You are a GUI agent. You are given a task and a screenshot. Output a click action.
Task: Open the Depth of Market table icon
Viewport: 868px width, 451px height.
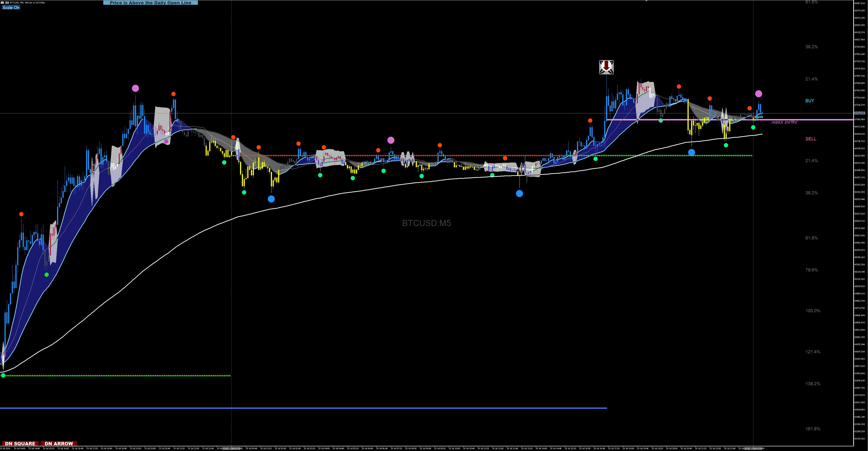click(2, 2)
